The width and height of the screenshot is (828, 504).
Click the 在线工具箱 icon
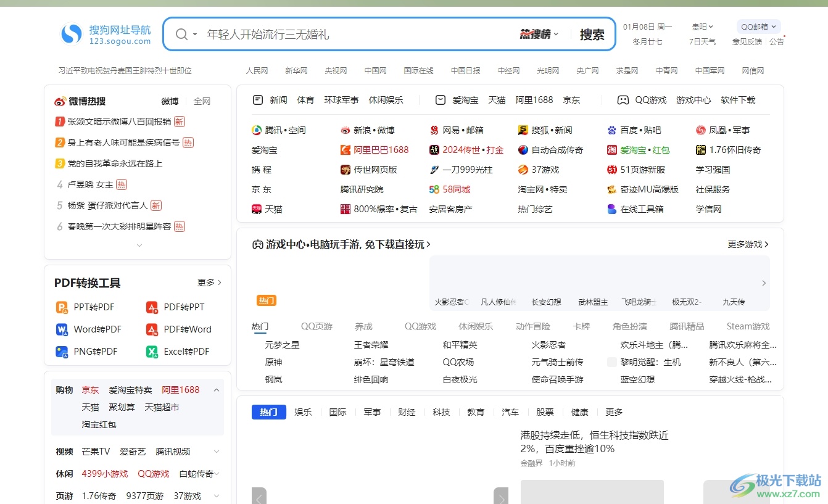(612, 209)
